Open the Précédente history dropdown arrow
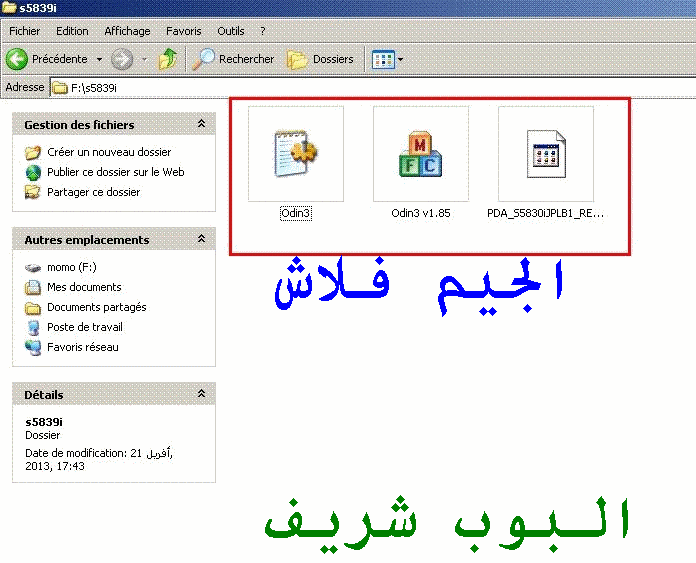 tap(99, 59)
